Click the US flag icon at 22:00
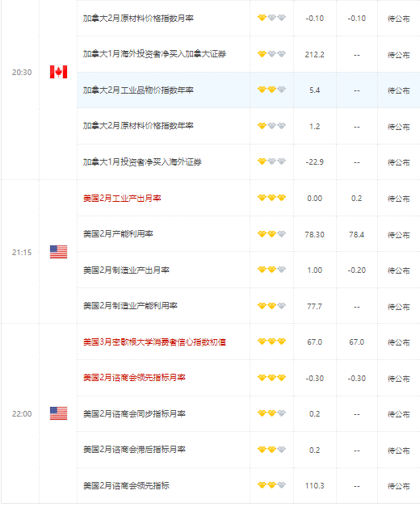This screenshot has height=507, width=420. (x=58, y=413)
